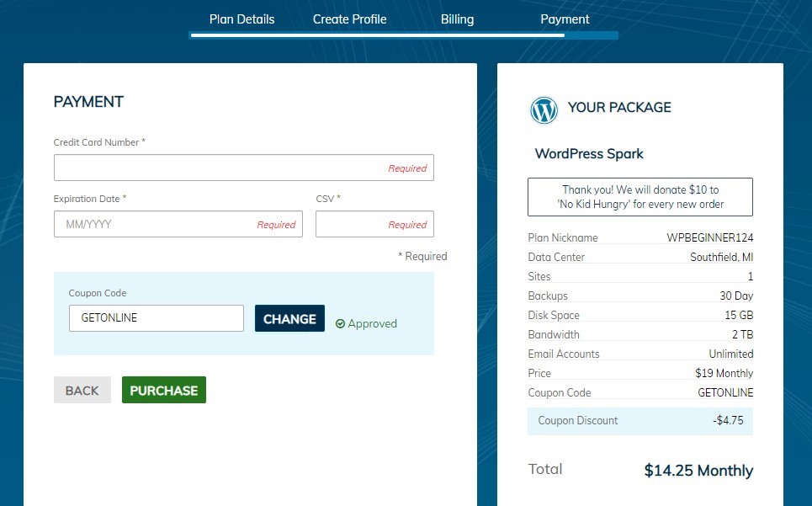Viewport: 812px width, 506px height.
Task: Click the YOUR PACKAGE heading
Action: [x=619, y=107]
